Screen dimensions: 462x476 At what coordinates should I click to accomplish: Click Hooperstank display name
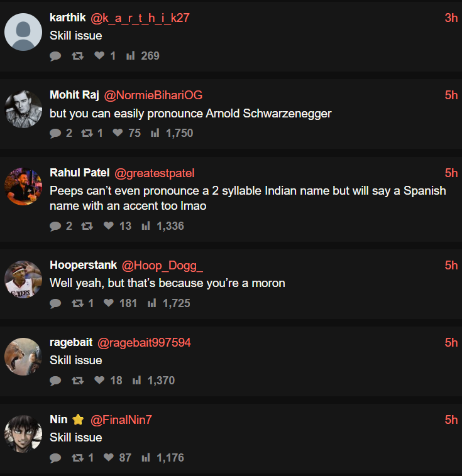[x=83, y=265]
